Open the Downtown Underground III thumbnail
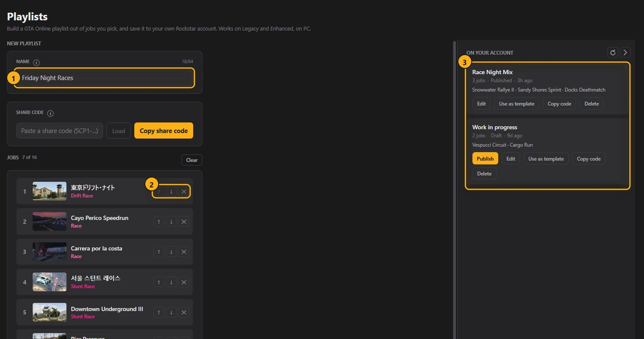Viewport: 644px width, 339px height. [x=50, y=312]
